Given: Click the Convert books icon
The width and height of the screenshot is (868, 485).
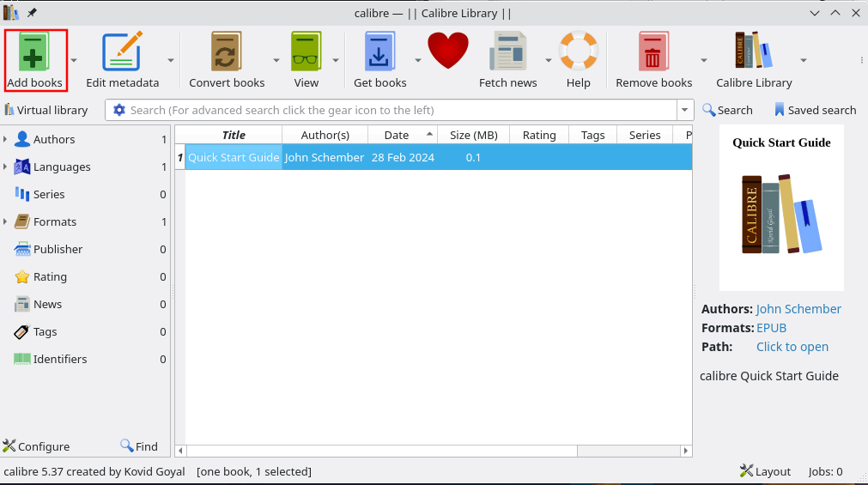Looking at the screenshot, I should point(227,53).
